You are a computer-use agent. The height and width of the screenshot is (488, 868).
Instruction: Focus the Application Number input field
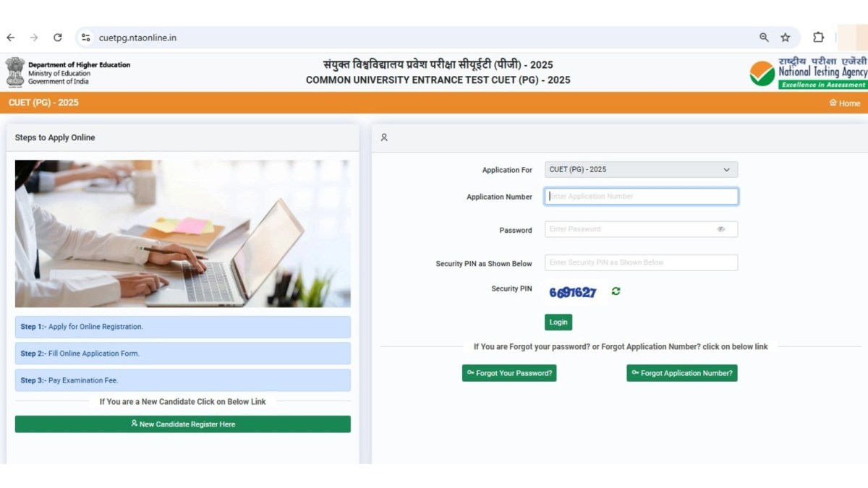point(641,197)
